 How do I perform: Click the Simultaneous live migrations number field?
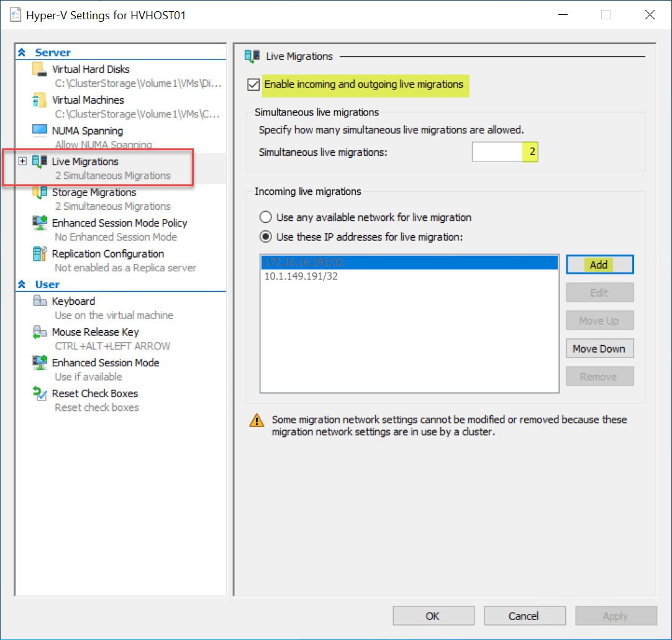(x=505, y=151)
